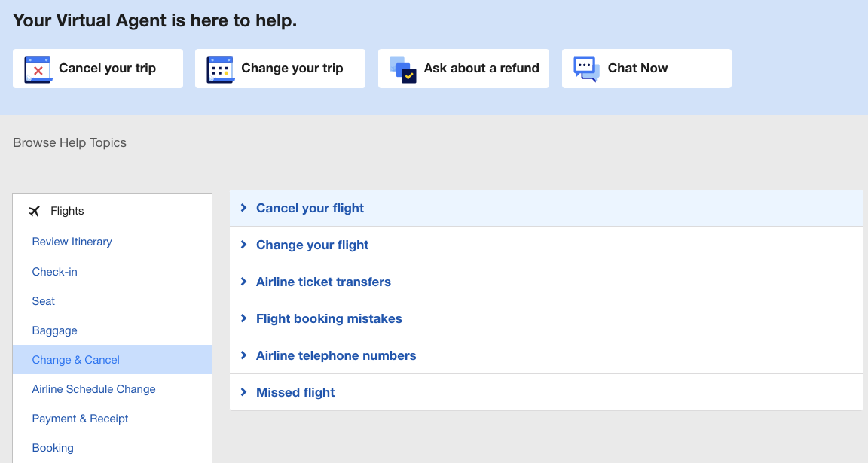Expand Airline telephone numbers section
This screenshot has width=868, height=463.
335,355
